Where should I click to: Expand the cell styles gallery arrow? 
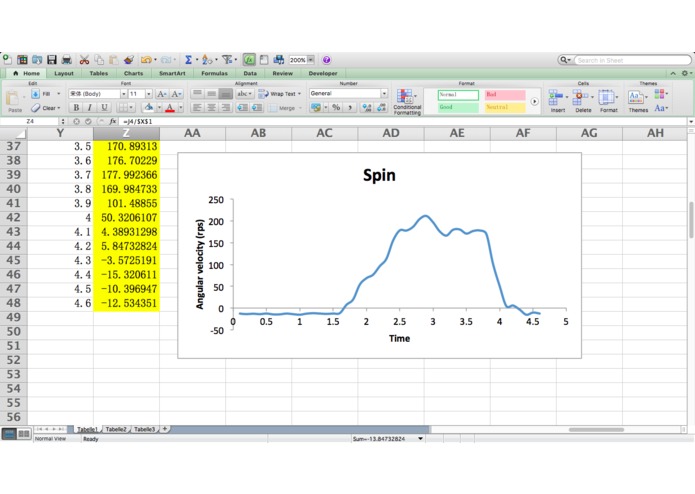(x=535, y=101)
